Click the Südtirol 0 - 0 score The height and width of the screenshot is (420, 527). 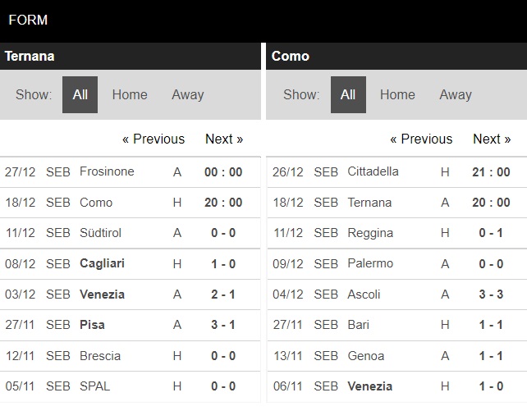pos(223,233)
